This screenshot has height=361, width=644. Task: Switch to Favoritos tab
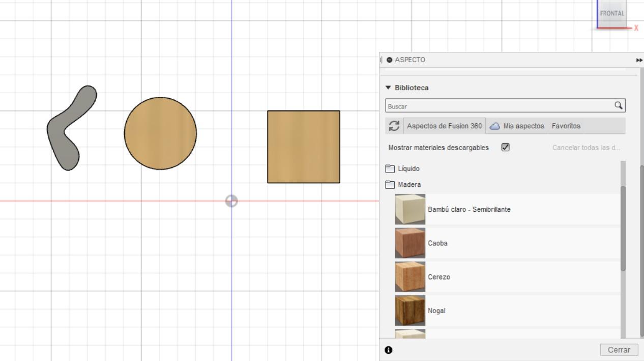566,126
